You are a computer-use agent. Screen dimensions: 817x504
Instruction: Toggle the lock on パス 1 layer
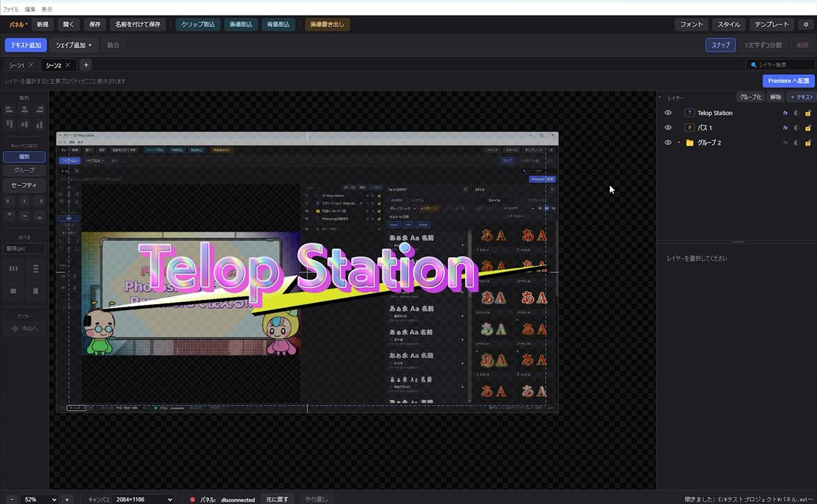(808, 128)
